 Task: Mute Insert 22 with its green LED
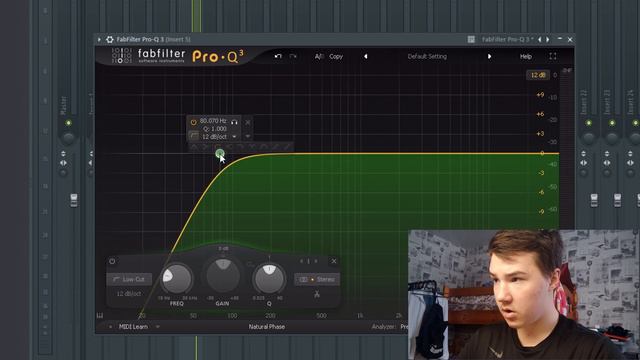(589, 123)
